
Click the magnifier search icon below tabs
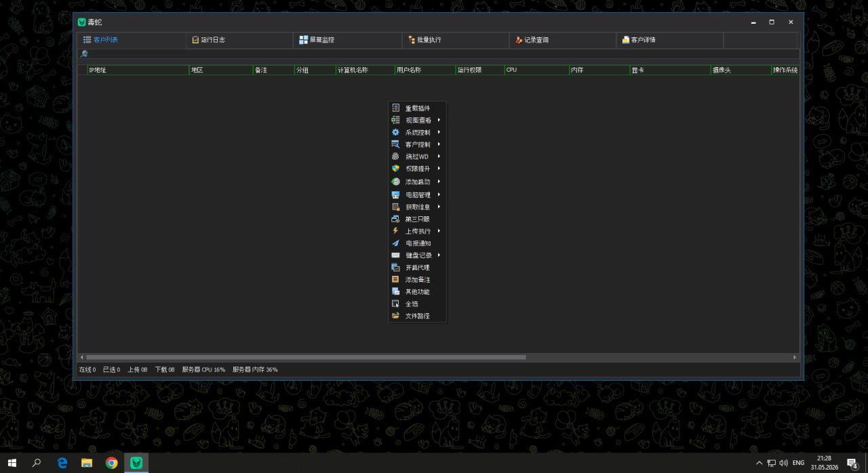tap(84, 54)
